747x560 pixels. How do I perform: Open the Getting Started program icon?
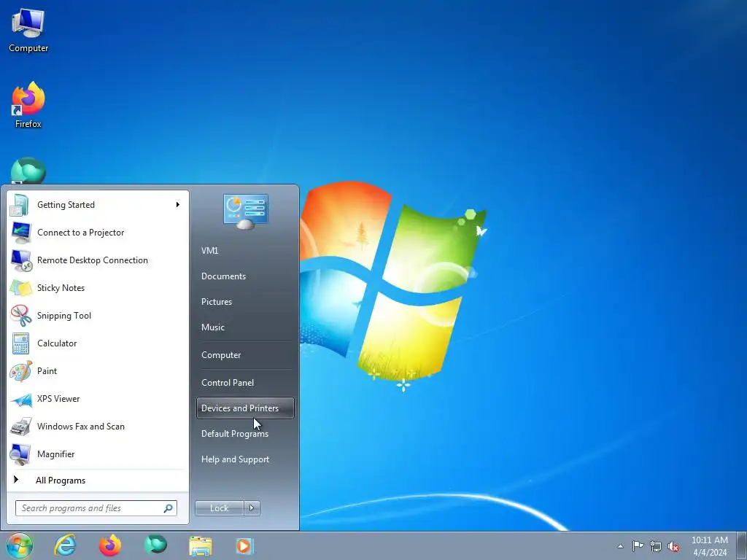pyautogui.click(x=20, y=205)
